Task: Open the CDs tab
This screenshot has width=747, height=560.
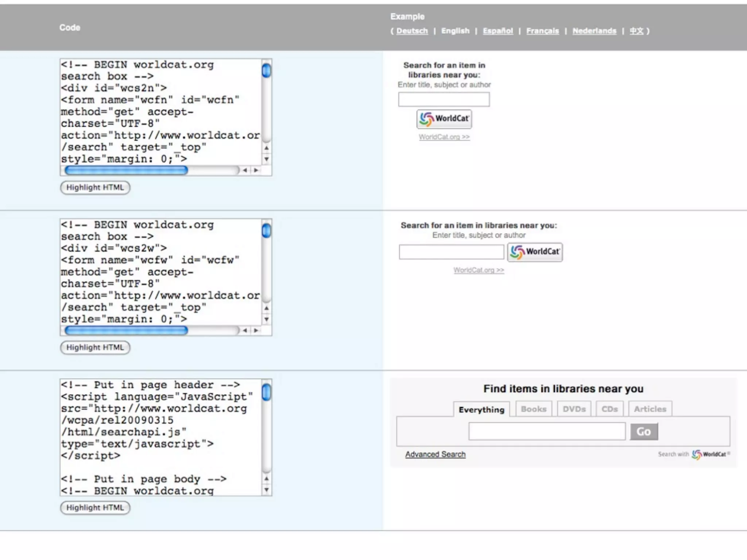Action: click(609, 409)
